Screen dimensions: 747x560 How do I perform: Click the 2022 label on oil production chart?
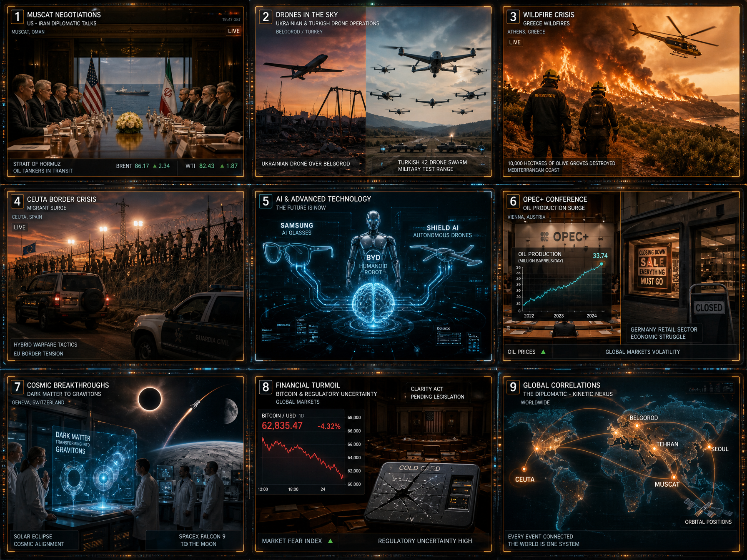(x=529, y=315)
